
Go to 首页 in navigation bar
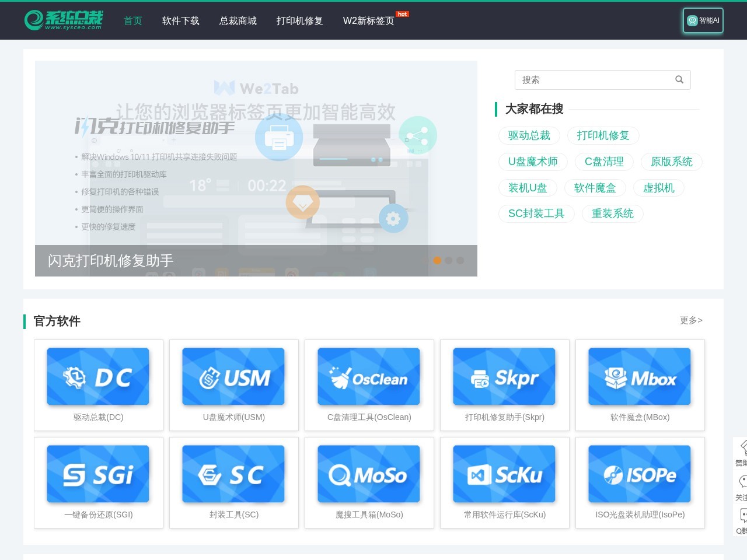[x=133, y=20]
